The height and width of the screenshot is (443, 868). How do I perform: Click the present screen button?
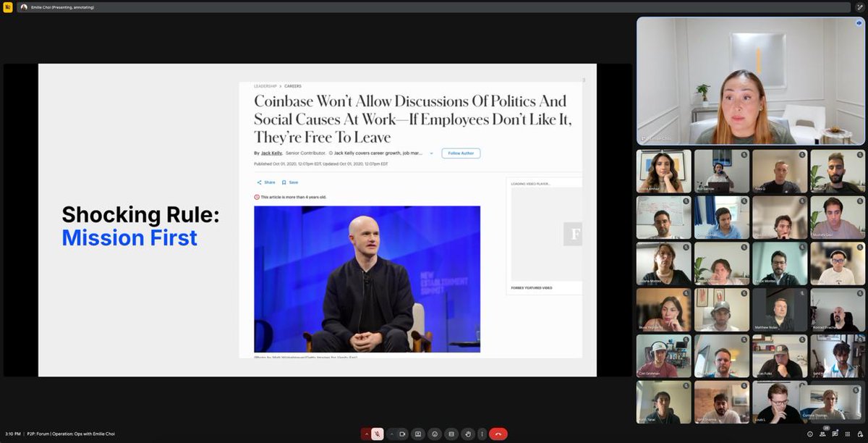click(418, 434)
